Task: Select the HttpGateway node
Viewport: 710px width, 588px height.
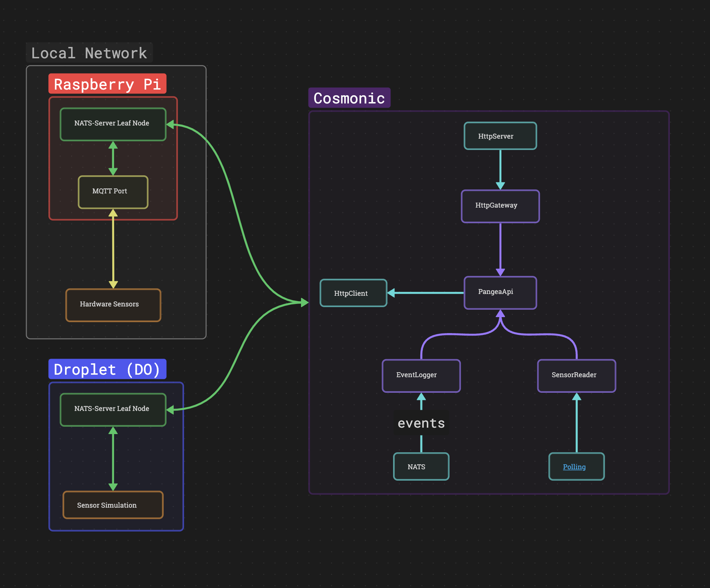Action: click(500, 206)
